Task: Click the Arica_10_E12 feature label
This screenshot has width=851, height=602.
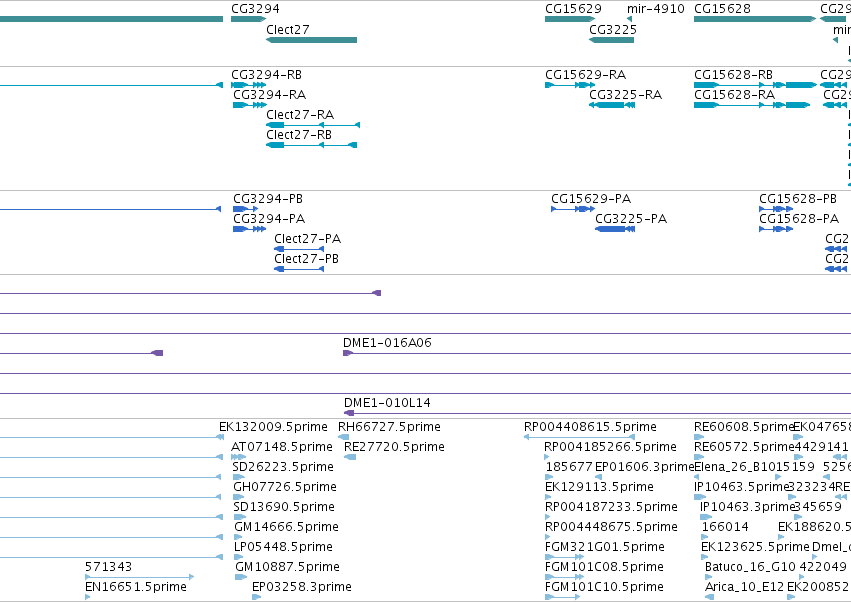Action: tap(745, 587)
